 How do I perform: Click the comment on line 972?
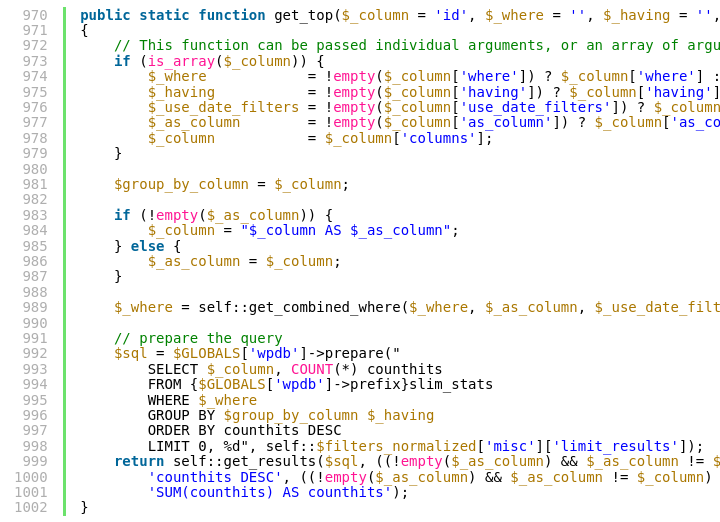417,46
